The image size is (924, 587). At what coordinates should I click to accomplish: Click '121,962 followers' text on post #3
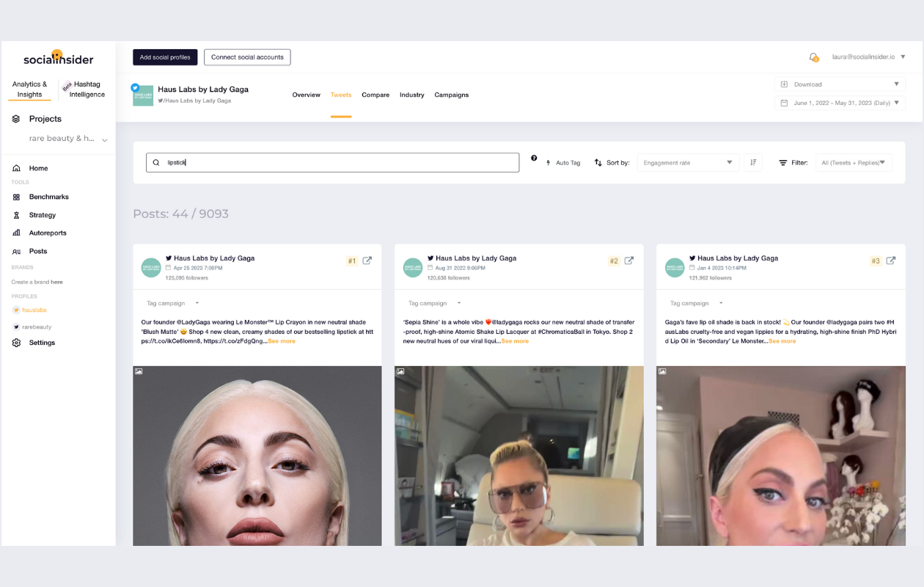[711, 278]
